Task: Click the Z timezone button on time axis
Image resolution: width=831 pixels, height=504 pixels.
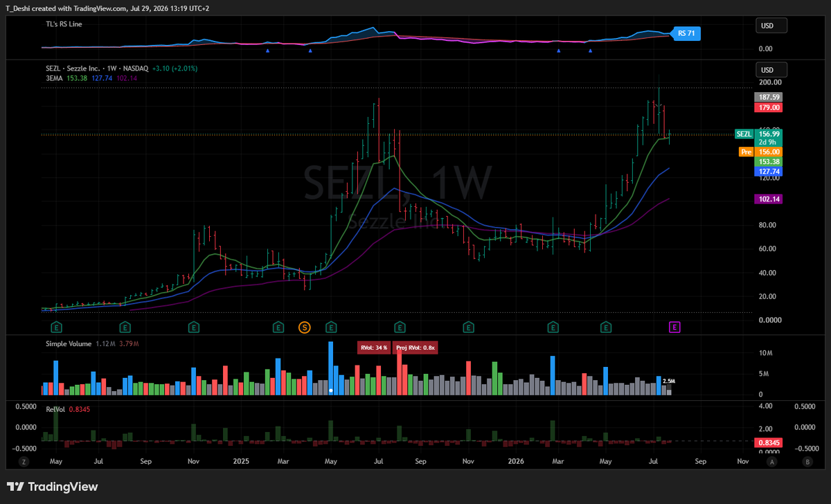Action: click(23, 461)
